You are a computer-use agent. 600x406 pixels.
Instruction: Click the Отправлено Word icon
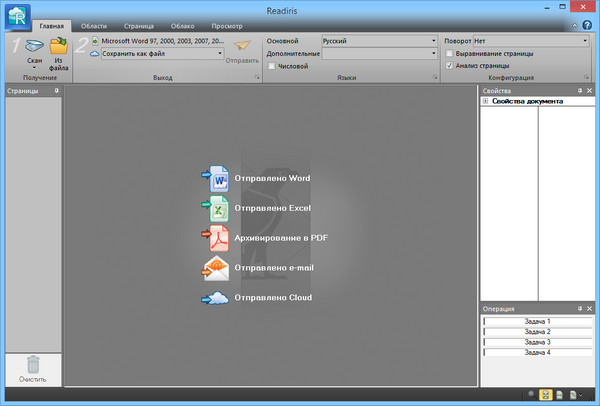pyautogui.click(x=217, y=179)
